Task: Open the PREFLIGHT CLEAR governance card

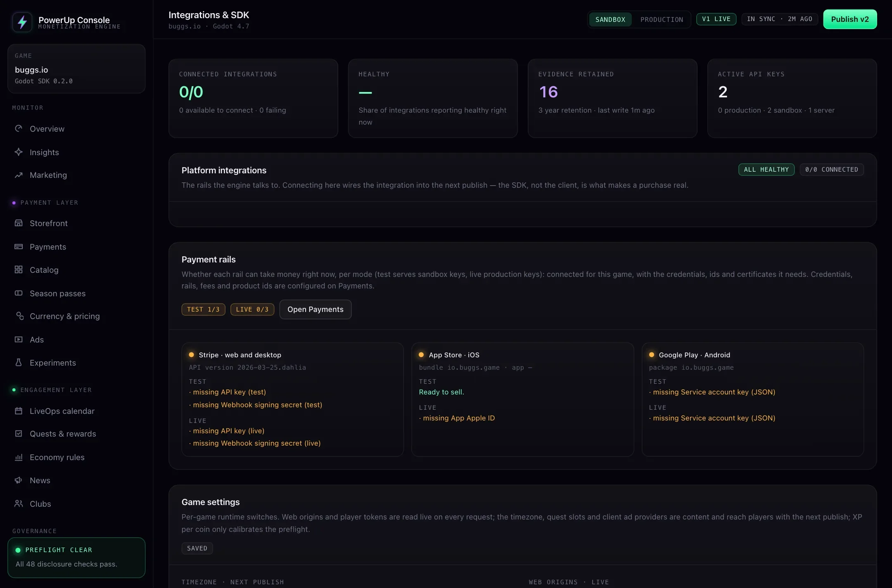Action: (76, 557)
